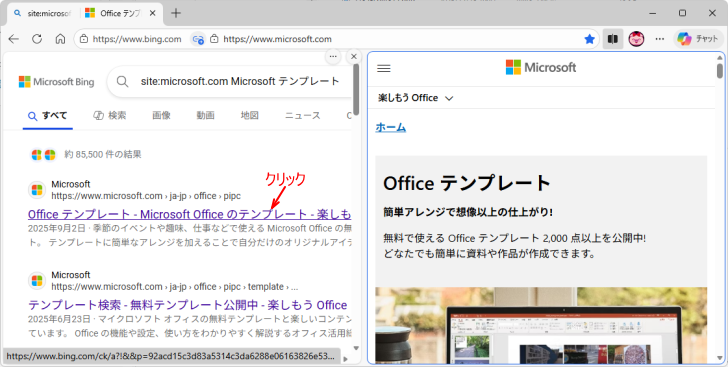The height and width of the screenshot is (367, 728).
Task: Select the すべて search tab
Action: [48, 116]
